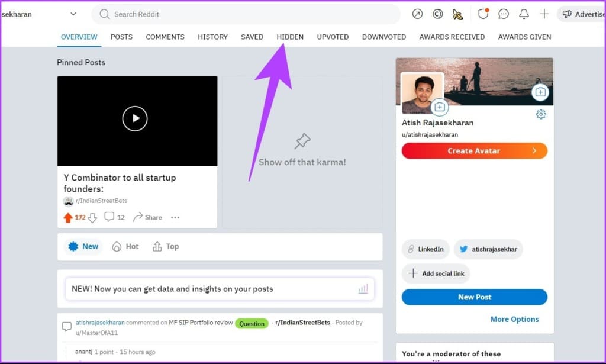The image size is (606, 364).
Task: Open the Downvoted tab
Action: point(383,37)
